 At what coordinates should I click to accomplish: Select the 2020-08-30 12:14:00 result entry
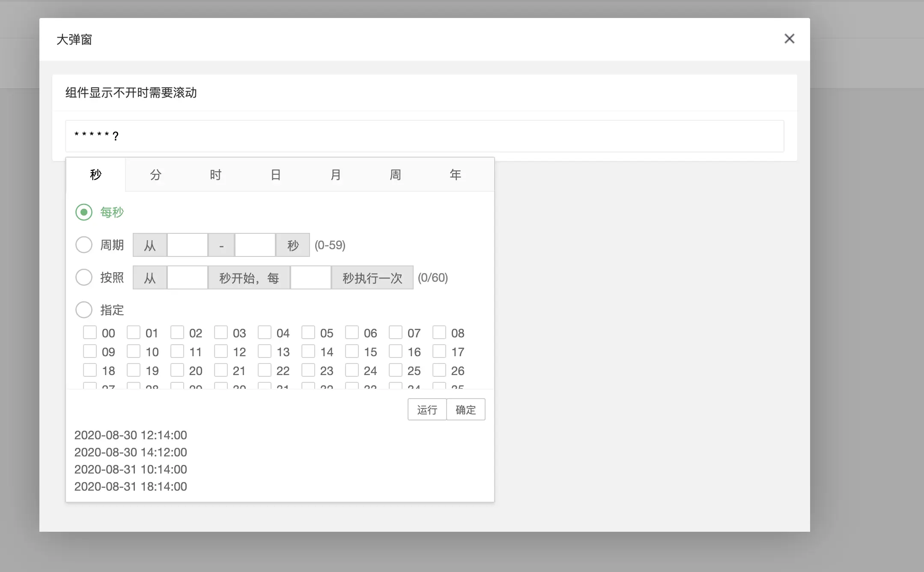pos(131,435)
